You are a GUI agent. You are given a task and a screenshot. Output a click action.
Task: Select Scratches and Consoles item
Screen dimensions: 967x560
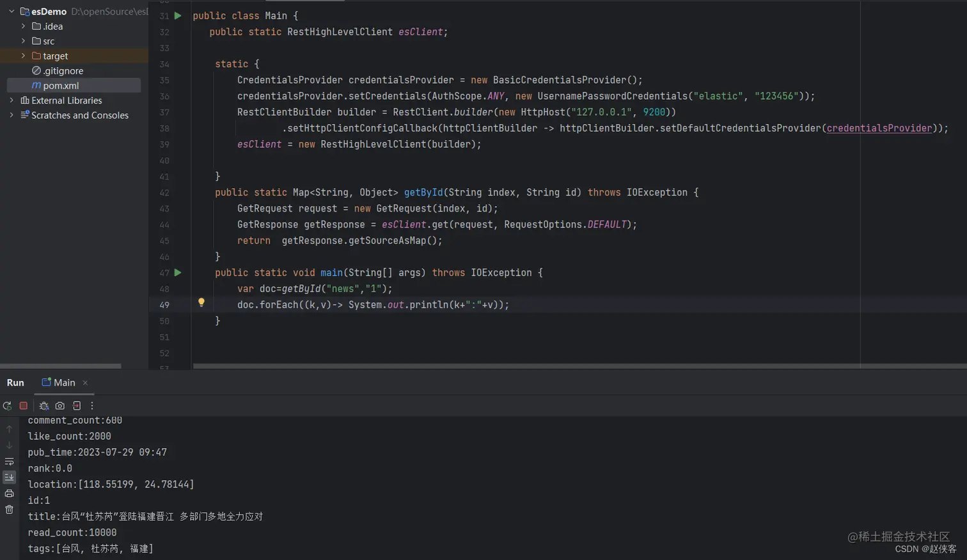(x=80, y=115)
